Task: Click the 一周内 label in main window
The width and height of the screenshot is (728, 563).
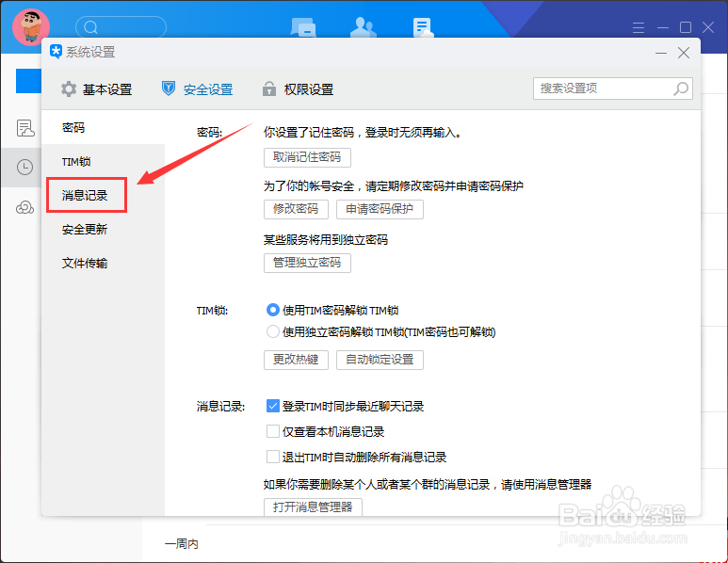Action: [182, 543]
